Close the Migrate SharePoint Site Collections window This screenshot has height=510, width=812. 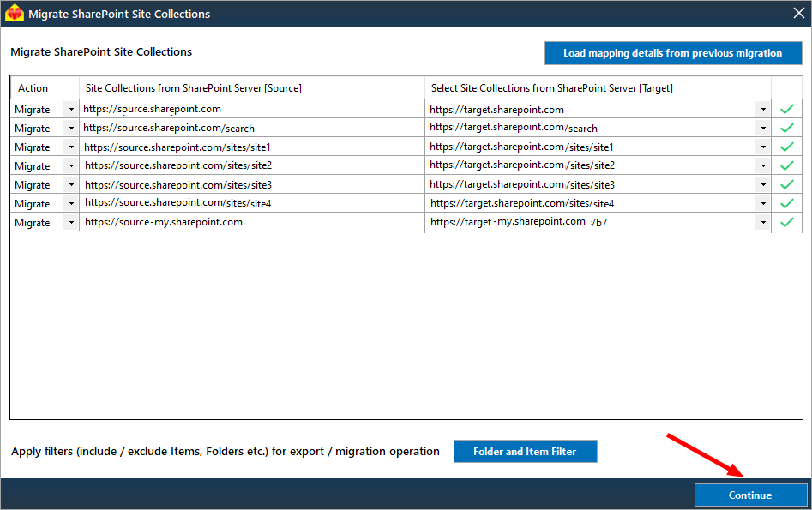click(798, 13)
